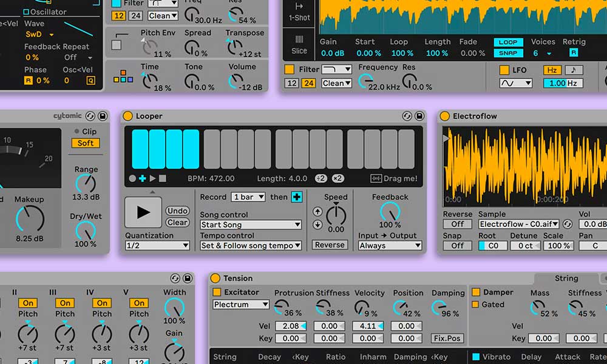Click the Speed up-arrow octave icon
Viewport: 607px width, 364px height.
click(x=317, y=212)
